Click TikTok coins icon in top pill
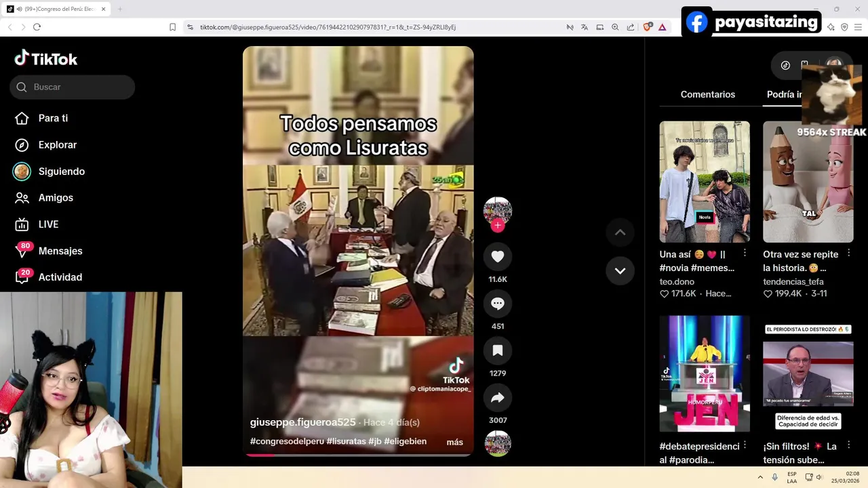Image resolution: width=868 pixels, height=488 pixels. click(x=785, y=65)
